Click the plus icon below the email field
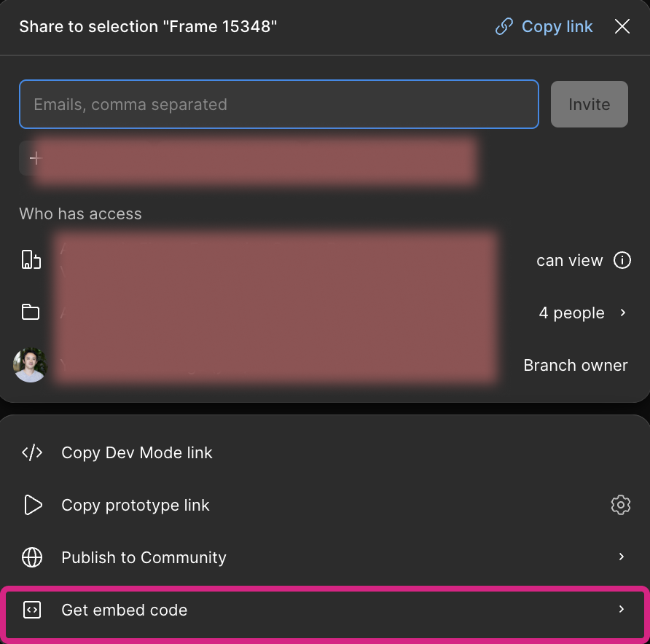Screen dimensions: 650x644 (36, 158)
